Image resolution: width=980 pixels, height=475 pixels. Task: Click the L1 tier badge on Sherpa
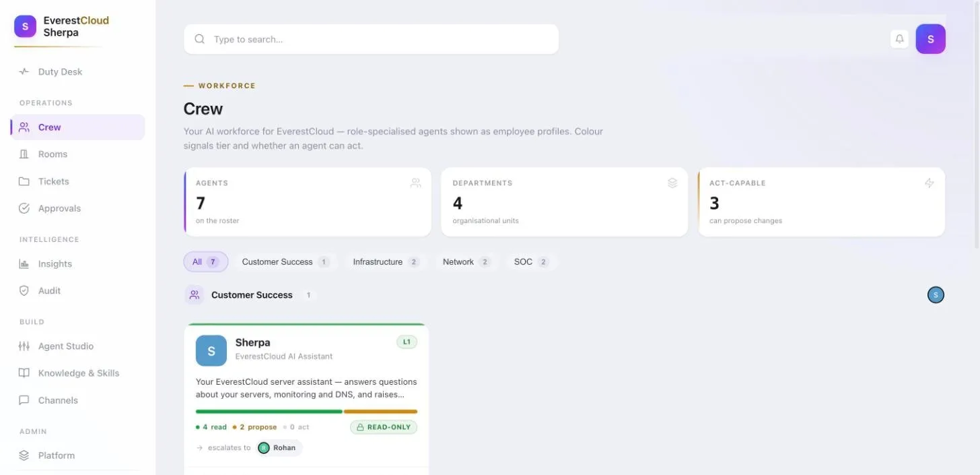tap(407, 342)
